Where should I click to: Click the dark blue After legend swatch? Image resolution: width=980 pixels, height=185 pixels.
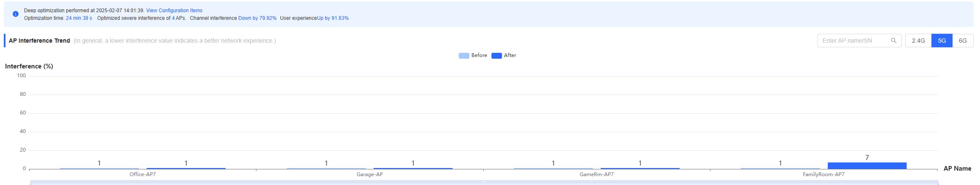click(x=496, y=56)
